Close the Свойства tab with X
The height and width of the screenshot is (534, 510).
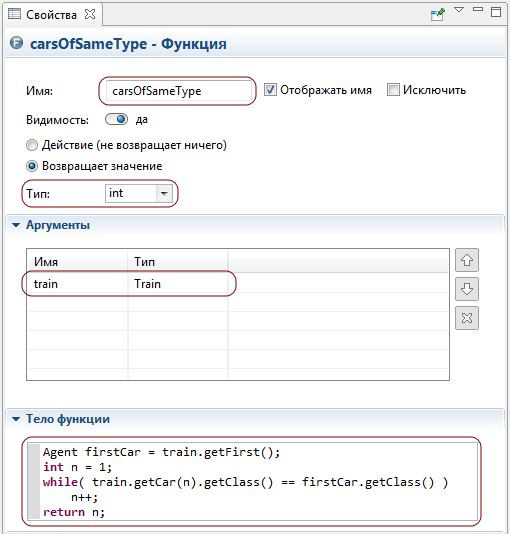tap(90, 14)
